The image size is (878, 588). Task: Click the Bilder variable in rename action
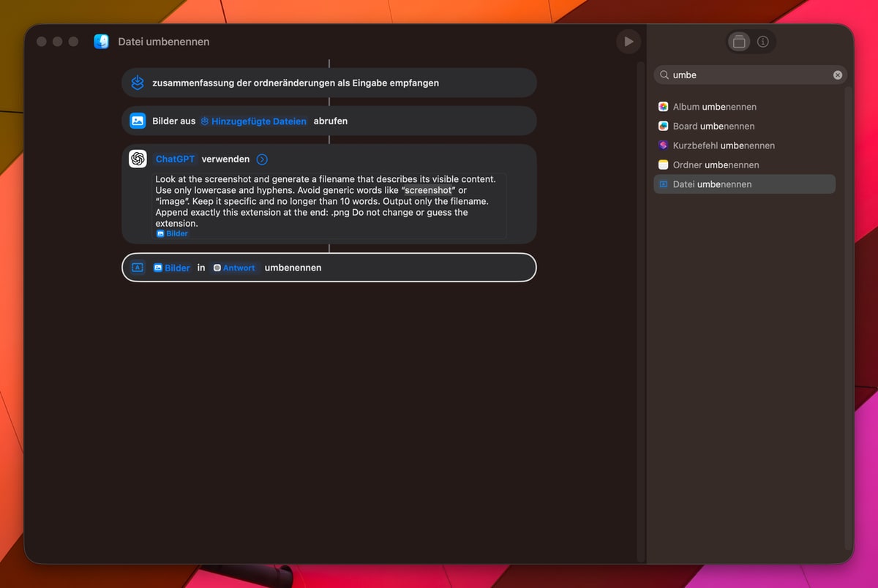172,268
